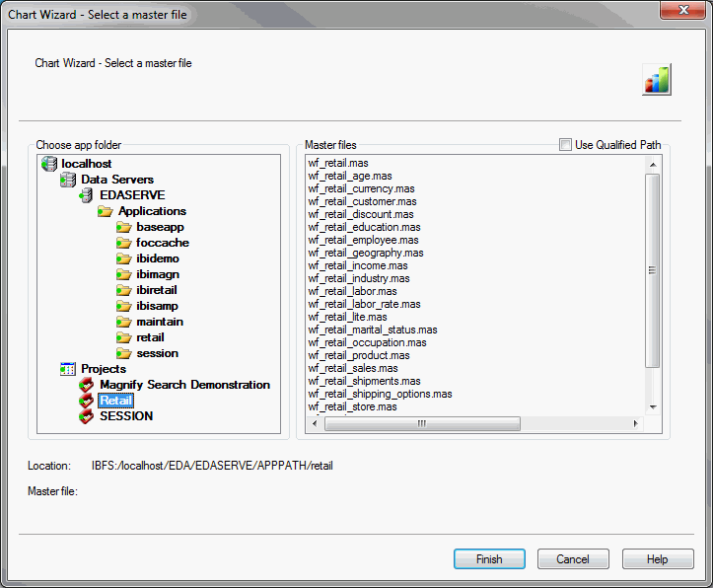Click the SESSION project icon
The width and height of the screenshot is (713, 588).
(86, 416)
